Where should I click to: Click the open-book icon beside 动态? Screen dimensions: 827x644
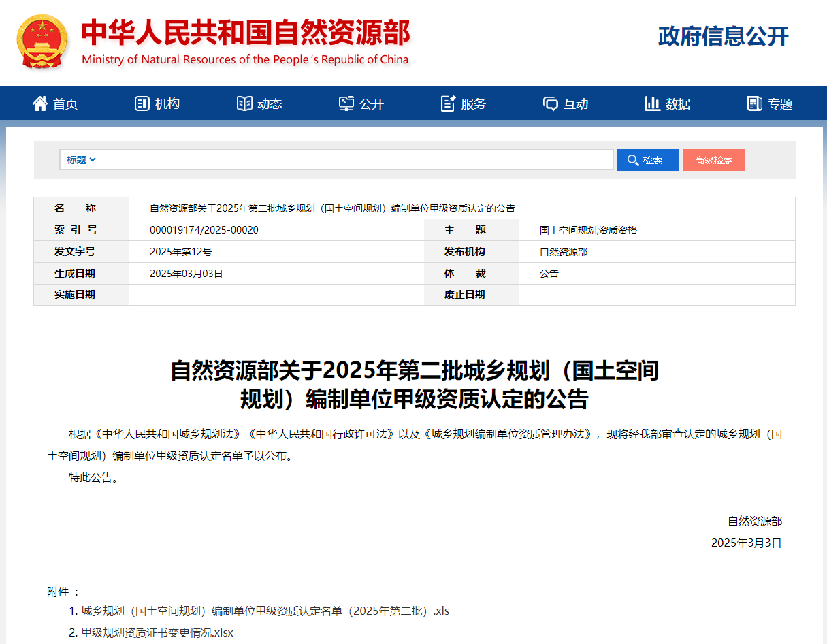[x=244, y=103]
